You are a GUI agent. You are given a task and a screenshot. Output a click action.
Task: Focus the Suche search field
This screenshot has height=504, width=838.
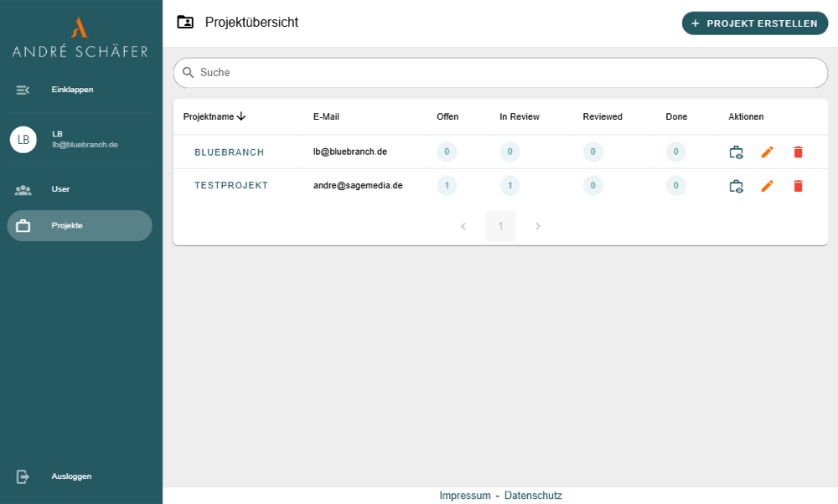click(500, 73)
